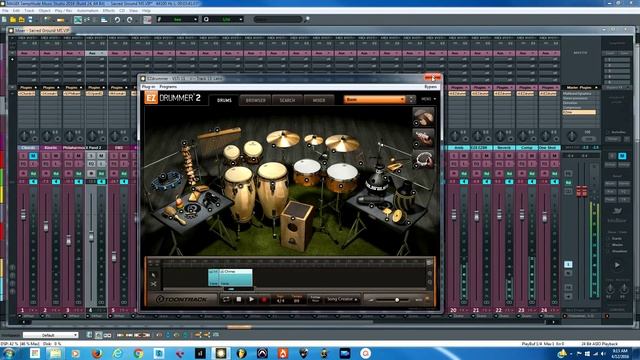This screenshot has width=640, height=360.
Task: Click the Bypass button in EZdrummer window
Action: 431,87
